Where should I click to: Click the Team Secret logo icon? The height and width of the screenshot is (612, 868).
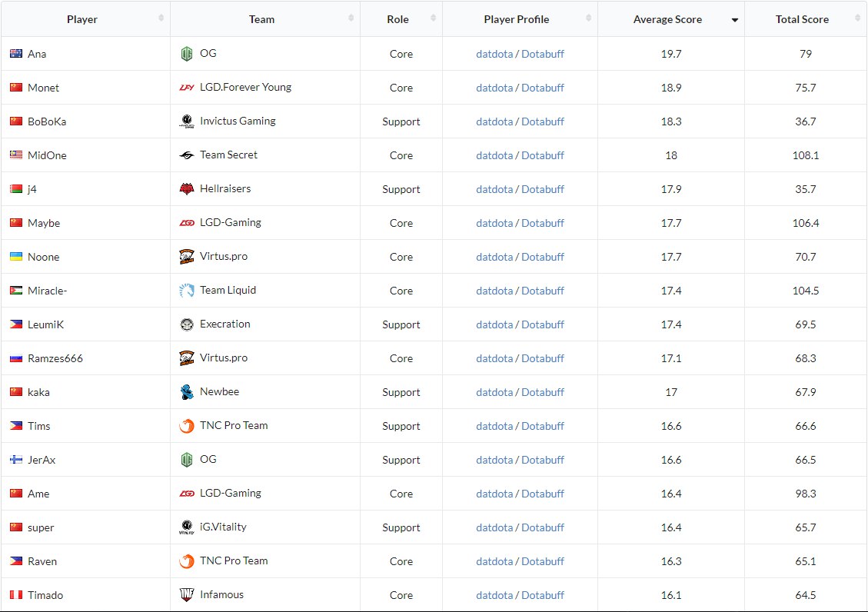point(186,155)
